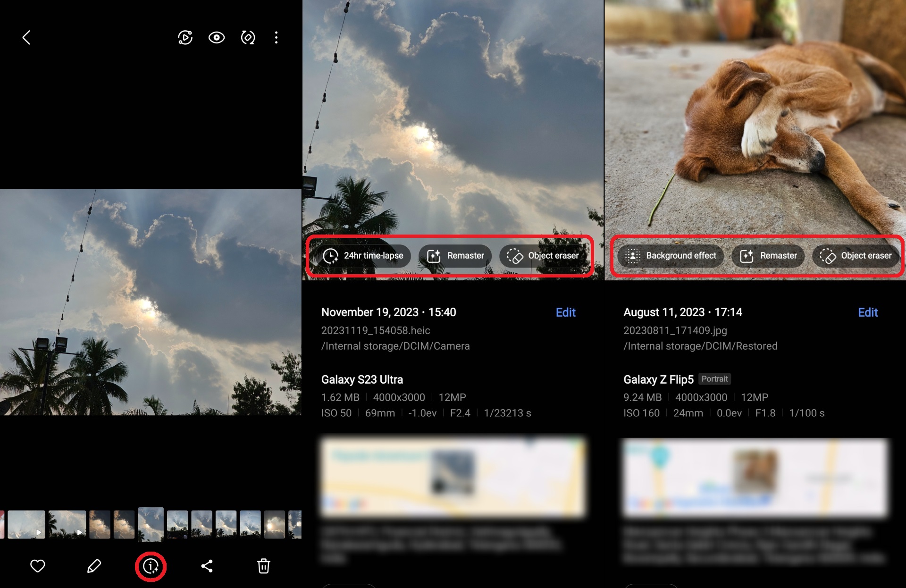The height and width of the screenshot is (588, 906).
Task: Select the 24hr time-lapse suggestion
Action: coord(363,256)
